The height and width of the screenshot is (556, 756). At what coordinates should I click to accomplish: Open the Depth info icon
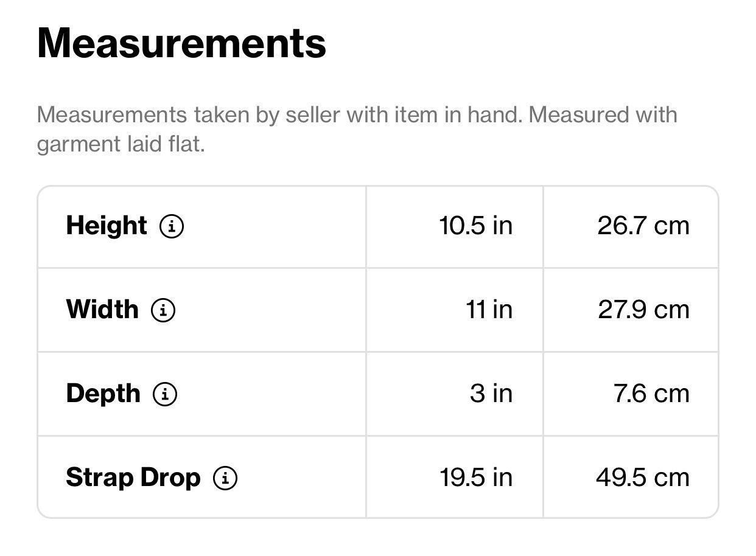point(165,394)
